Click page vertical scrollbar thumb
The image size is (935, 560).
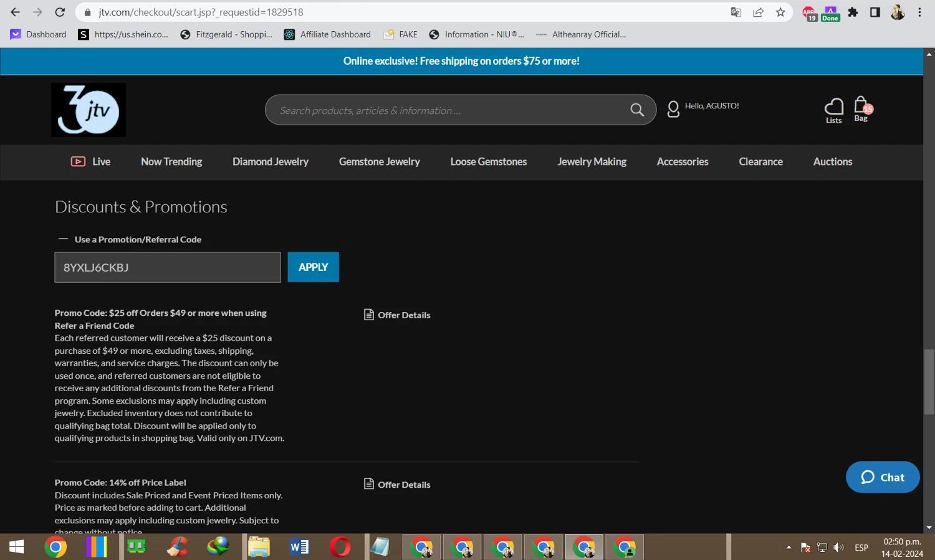[x=929, y=382]
